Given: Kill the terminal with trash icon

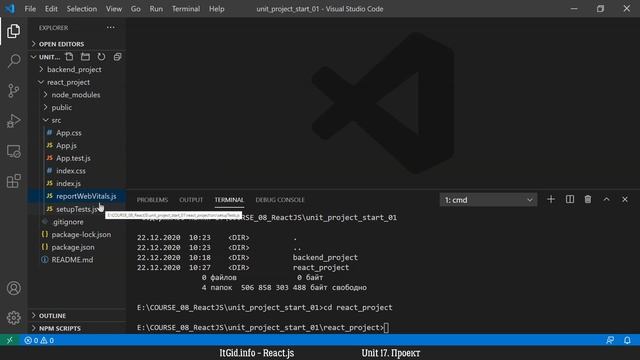Looking at the screenshot, I should tap(588, 200).
